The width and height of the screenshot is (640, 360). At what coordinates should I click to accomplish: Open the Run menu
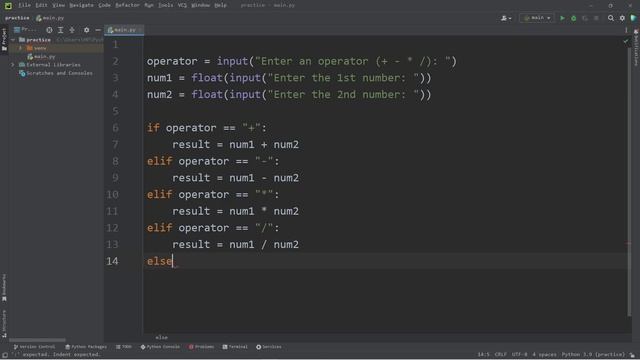149,5
